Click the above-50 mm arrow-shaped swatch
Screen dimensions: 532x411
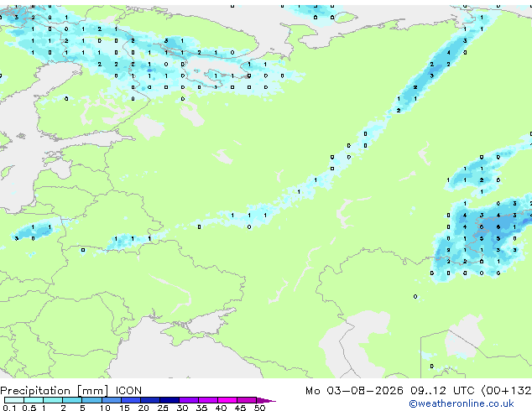(x=266, y=400)
